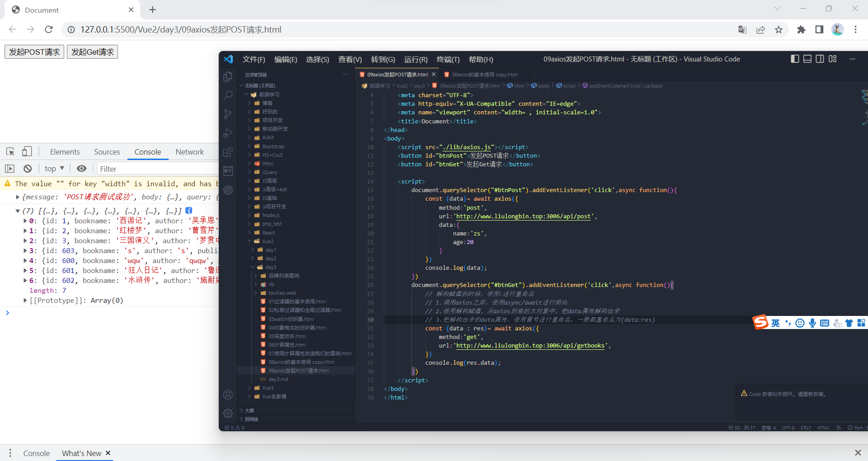Screen dimensions: 868x461
Task: Toggle the live expression eye icon
Action: click(81, 168)
